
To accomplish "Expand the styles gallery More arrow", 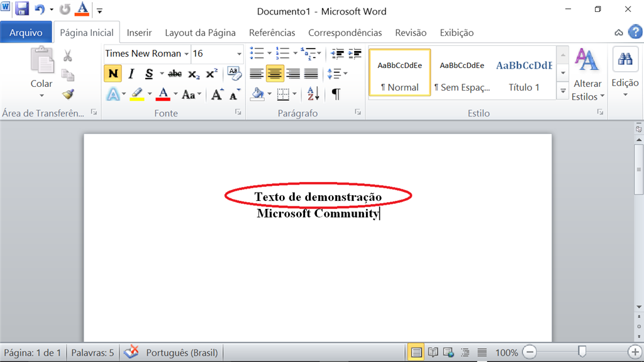I will click(x=563, y=91).
